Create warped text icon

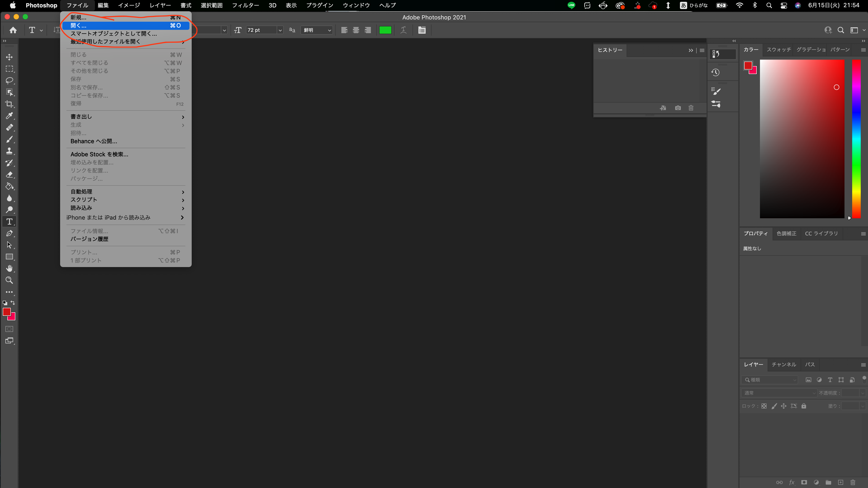coord(403,30)
